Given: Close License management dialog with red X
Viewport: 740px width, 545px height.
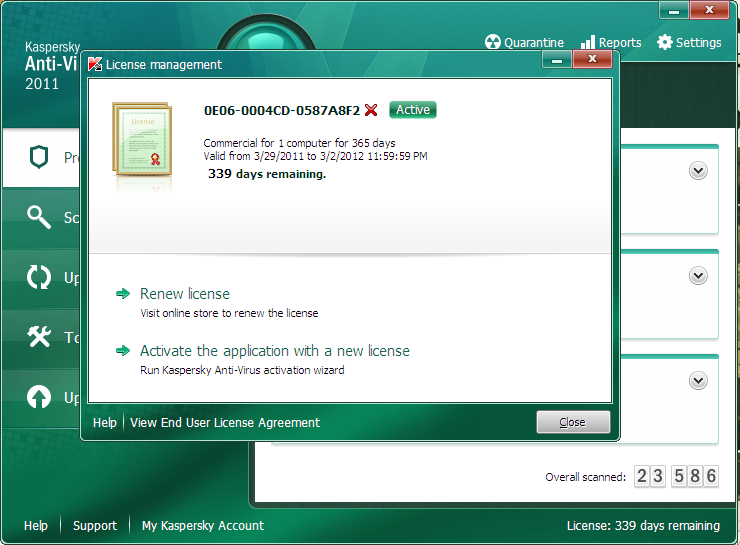Looking at the screenshot, I should 592,59.
